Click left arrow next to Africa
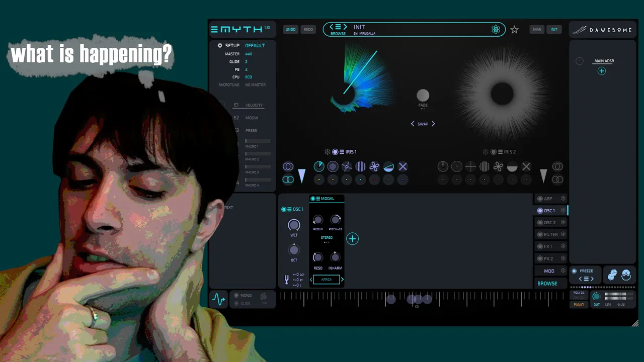The width and height of the screenshot is (644, 362). [x=311, y=280]
